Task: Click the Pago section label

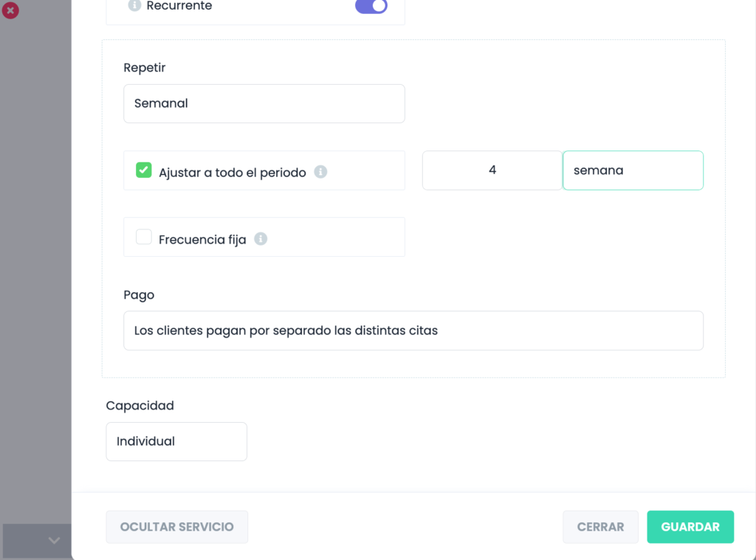Action: pyautogui.click(x=139, y=295)
